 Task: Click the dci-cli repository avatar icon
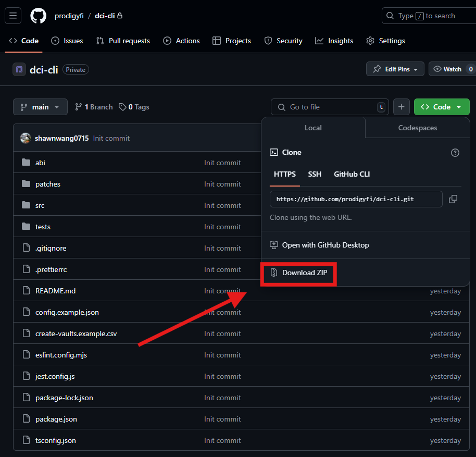tap(19, 69)
